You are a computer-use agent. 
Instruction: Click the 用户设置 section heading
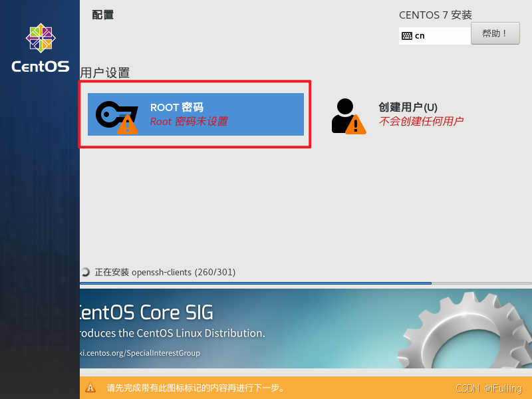(x=105, y=72)
